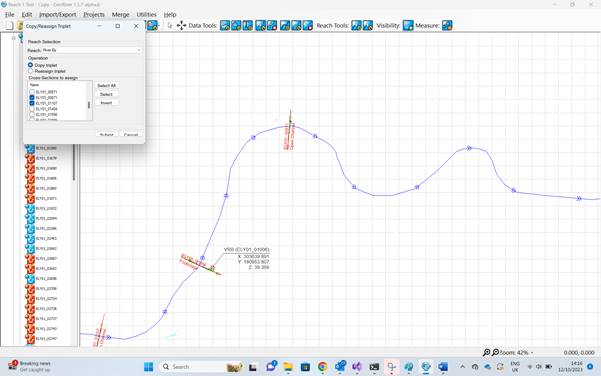Select the Copy triplet radio button
The height and width of the screenshot is (376, 601).
[30, 65]
